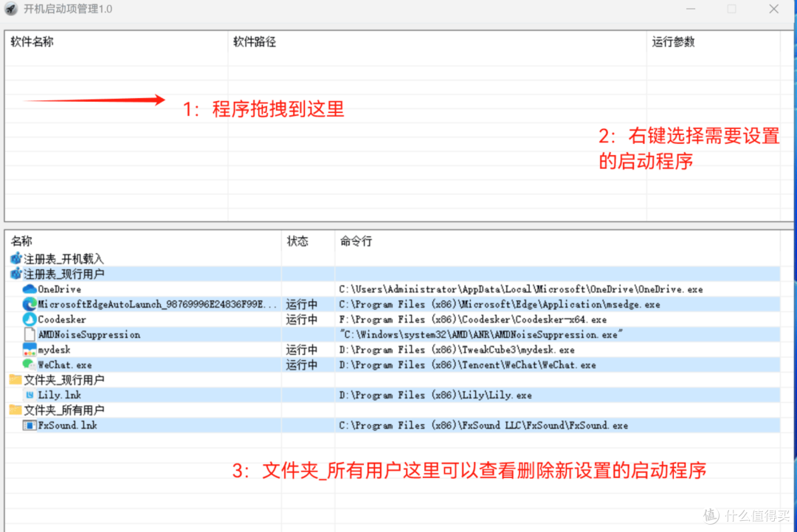
Task: Select the Lily.lnk entry name
Action: tap(60, 395)
